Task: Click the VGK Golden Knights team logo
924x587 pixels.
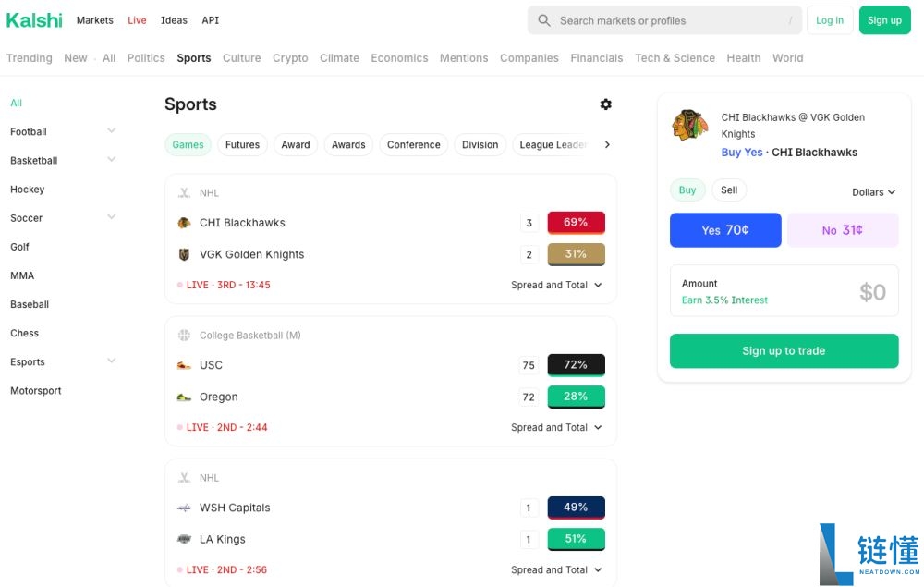Action: (184, 254)
